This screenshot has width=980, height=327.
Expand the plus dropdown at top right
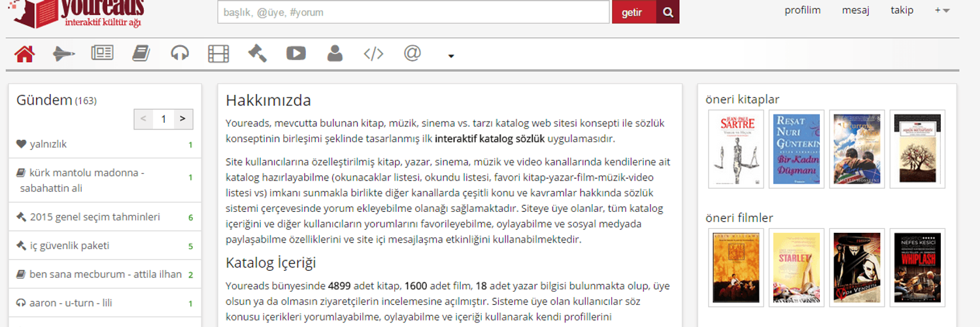[942, 10]
